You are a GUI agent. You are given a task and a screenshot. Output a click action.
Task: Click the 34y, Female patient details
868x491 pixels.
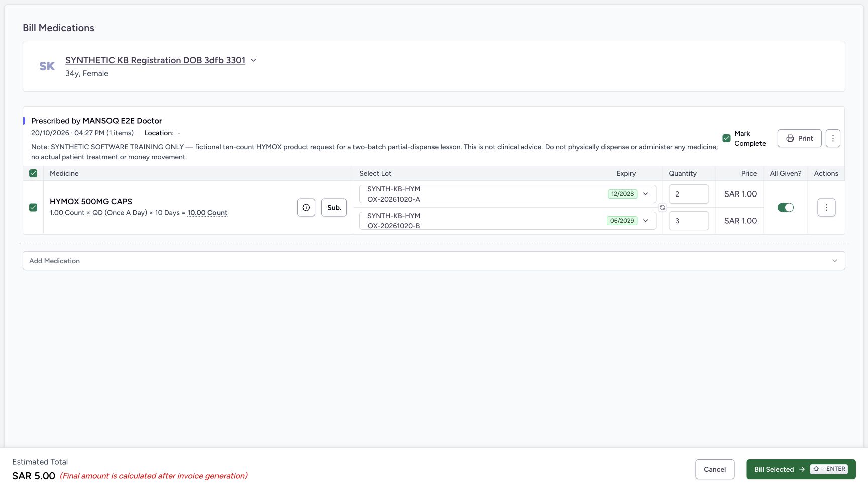(x=87, y=73)
